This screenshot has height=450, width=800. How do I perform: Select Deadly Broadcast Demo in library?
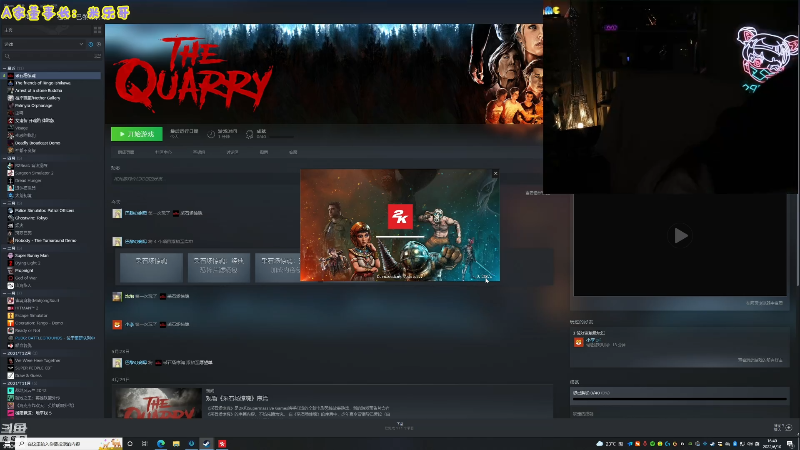coord(37,143)
